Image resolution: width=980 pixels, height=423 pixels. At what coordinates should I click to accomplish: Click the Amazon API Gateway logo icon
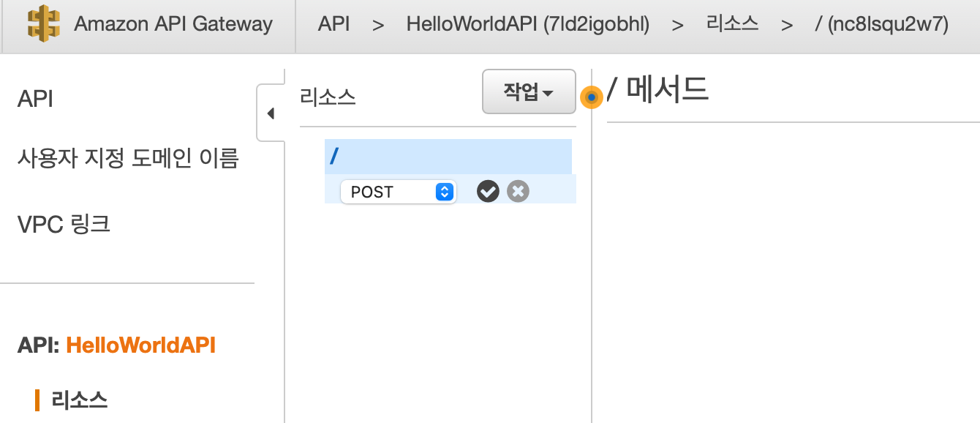pyautogui.click(x=44, y=23)
